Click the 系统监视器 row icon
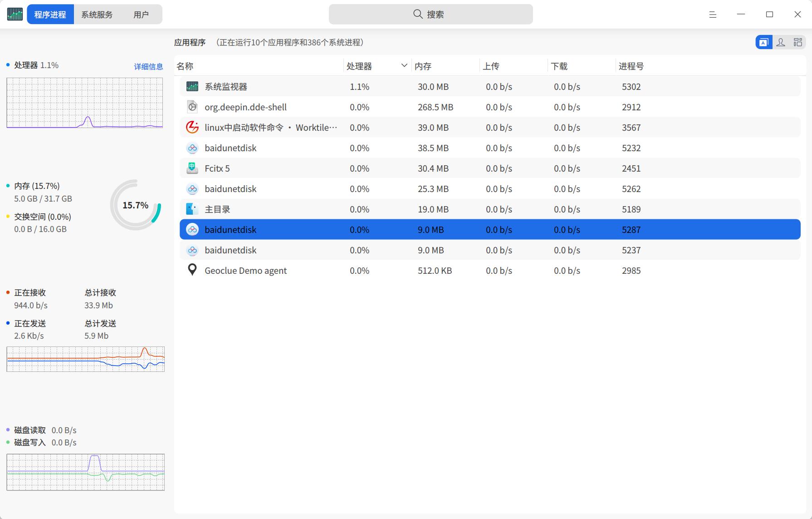Viewport: 812px width, 519px height. tap(192, 86)
